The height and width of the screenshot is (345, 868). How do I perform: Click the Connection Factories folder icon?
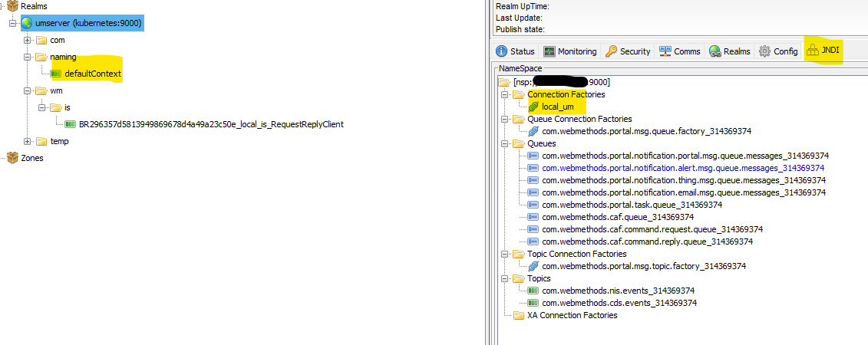tap(519, 94)
